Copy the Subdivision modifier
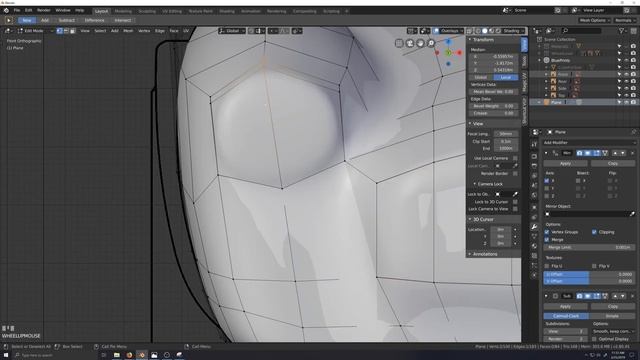Screen dimensions: 640x360 click(x=613, y=306)
